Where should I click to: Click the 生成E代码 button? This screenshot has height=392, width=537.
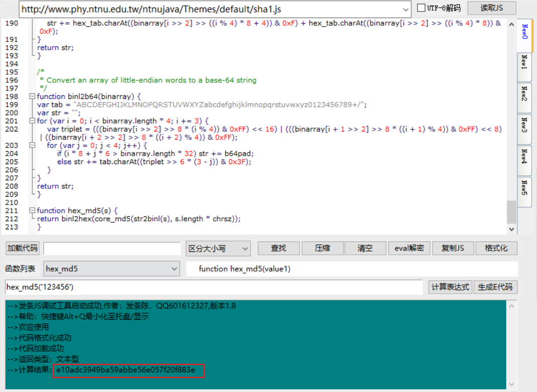(x=496, y=287)
